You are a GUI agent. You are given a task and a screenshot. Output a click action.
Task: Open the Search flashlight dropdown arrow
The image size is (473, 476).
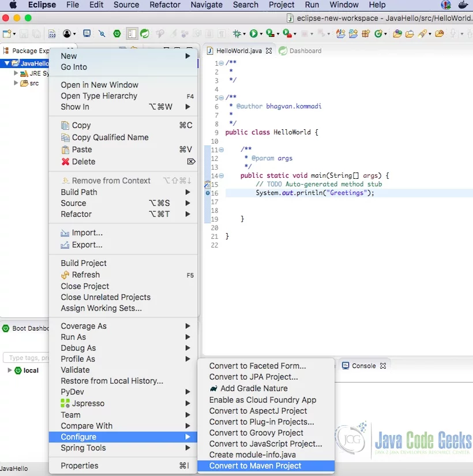point(430,34)
